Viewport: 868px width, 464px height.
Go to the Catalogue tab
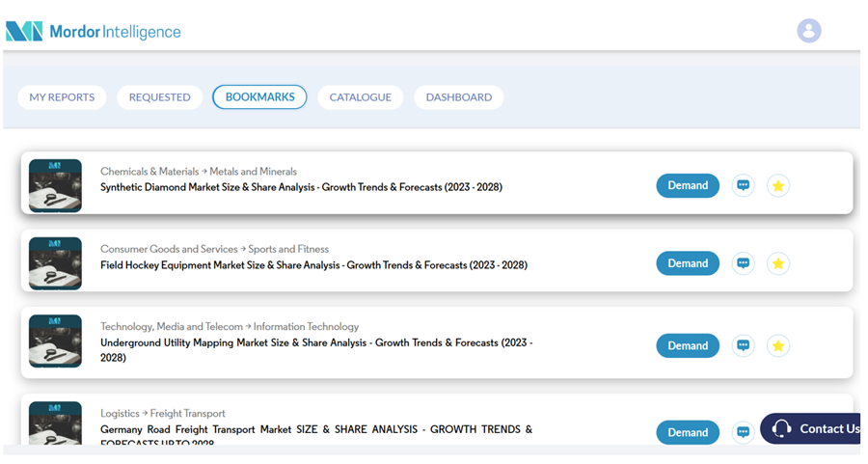pos(361,97)
